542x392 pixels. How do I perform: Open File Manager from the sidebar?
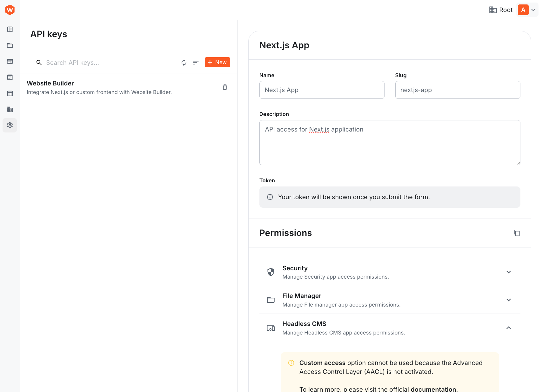point(10,45)
